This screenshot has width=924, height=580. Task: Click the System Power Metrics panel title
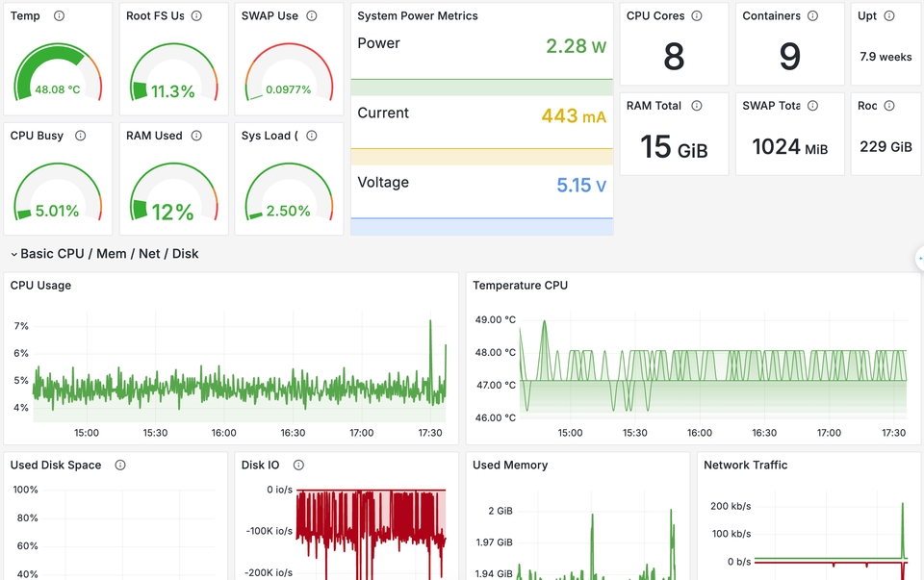(x=417, y=16)
